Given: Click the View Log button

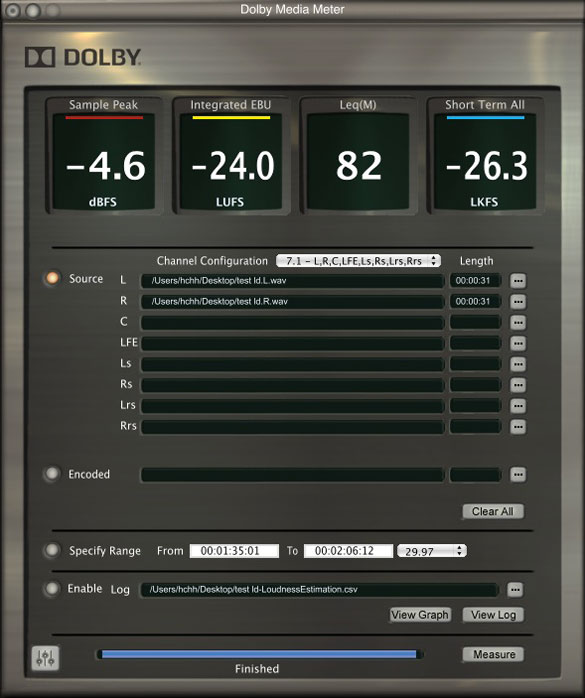Looking at the screenshot, I should tap(493, 615).
